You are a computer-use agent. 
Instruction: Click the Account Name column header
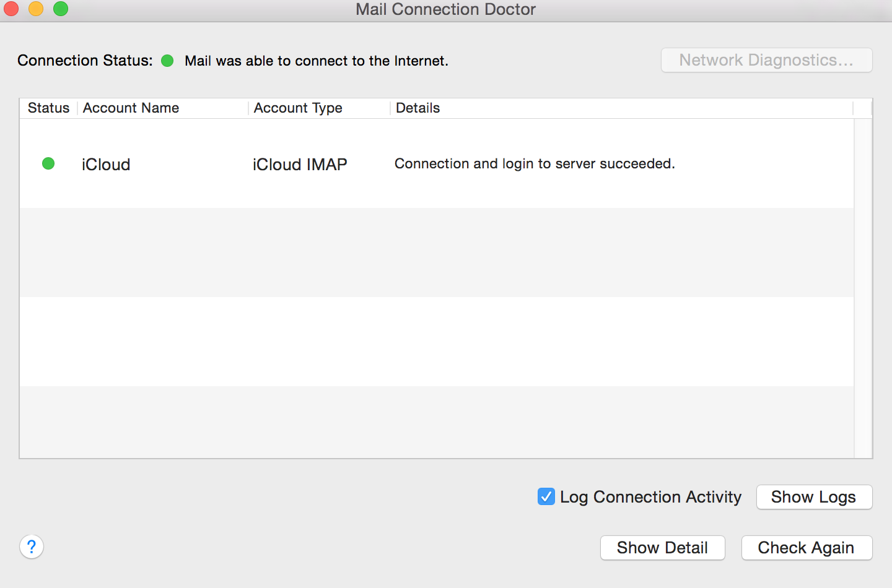131,108
